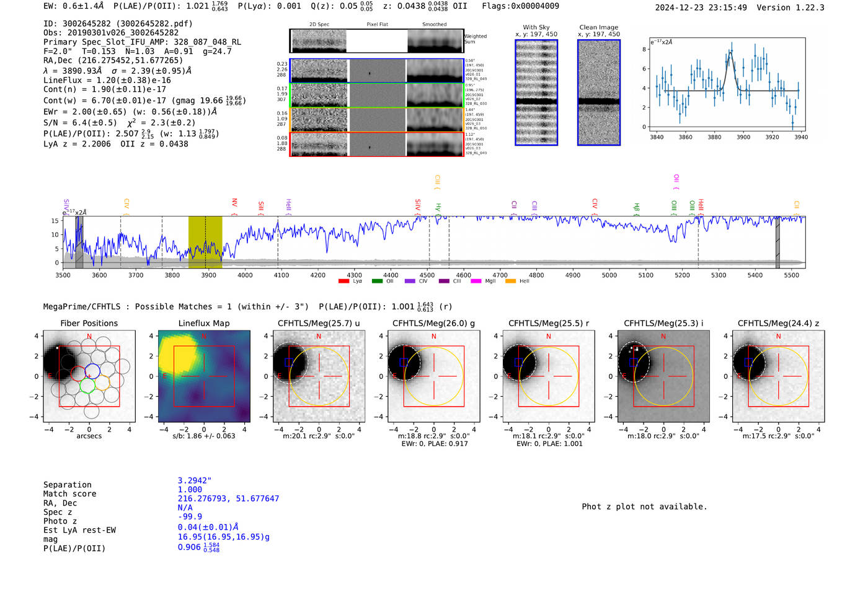
Task: Click the 'Cont(n) = 1.90(±0.11)e-17' line
Action: [104, 89]
